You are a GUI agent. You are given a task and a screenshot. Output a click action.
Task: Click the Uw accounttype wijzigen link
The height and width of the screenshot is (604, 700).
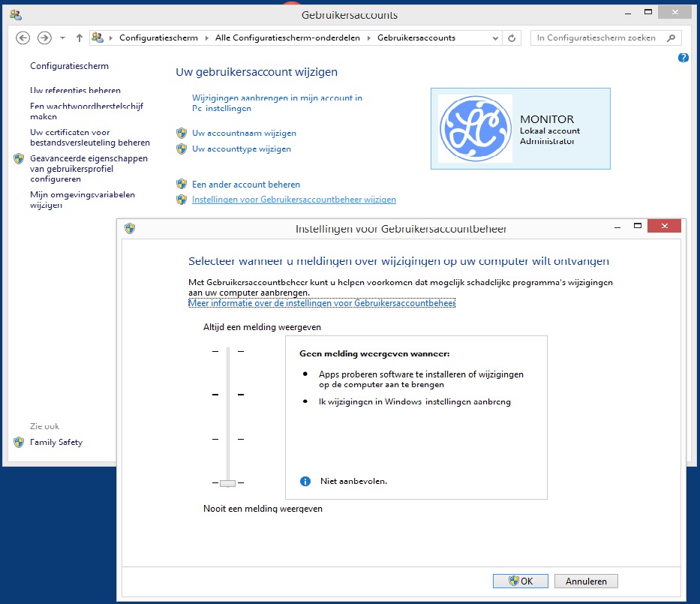coord(242,149)
